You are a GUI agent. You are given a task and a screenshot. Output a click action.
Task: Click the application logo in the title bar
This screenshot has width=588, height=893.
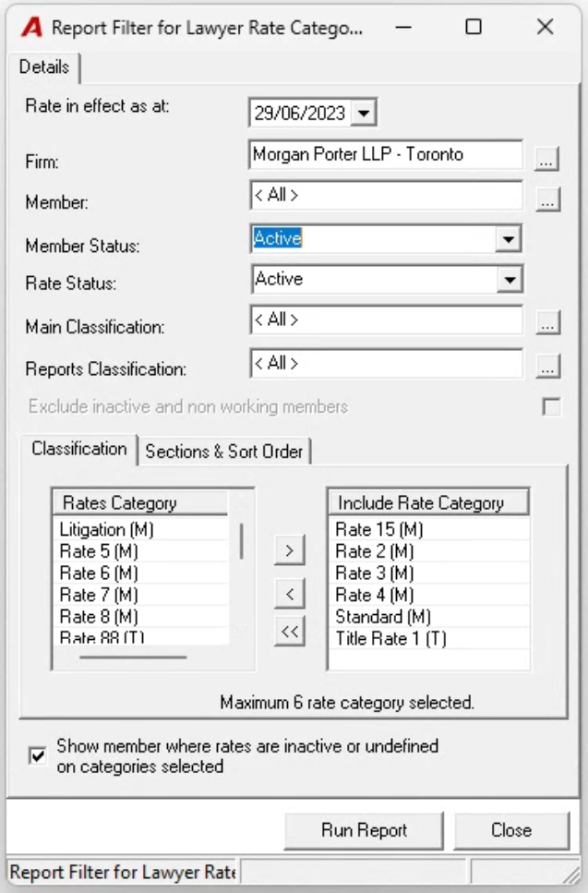pos(32,28)
